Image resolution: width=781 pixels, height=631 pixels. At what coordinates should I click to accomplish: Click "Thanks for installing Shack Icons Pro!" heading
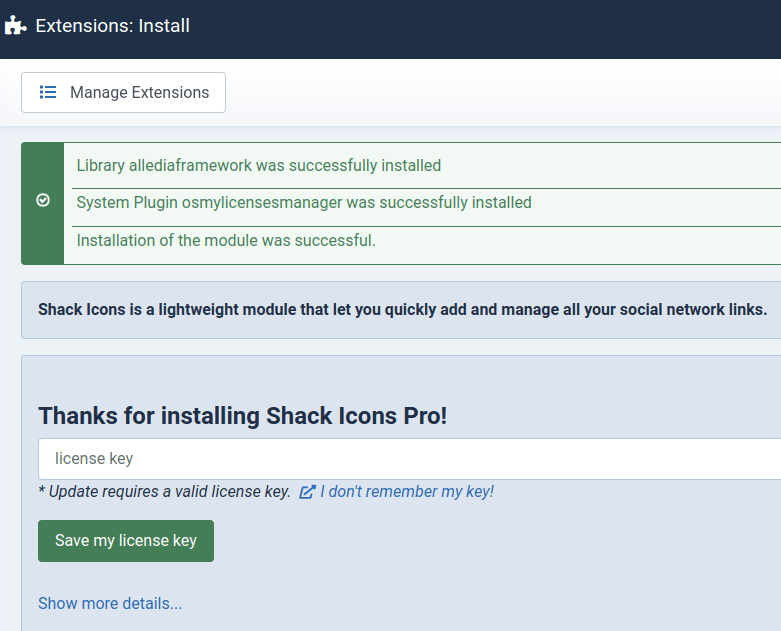[243, 416]
